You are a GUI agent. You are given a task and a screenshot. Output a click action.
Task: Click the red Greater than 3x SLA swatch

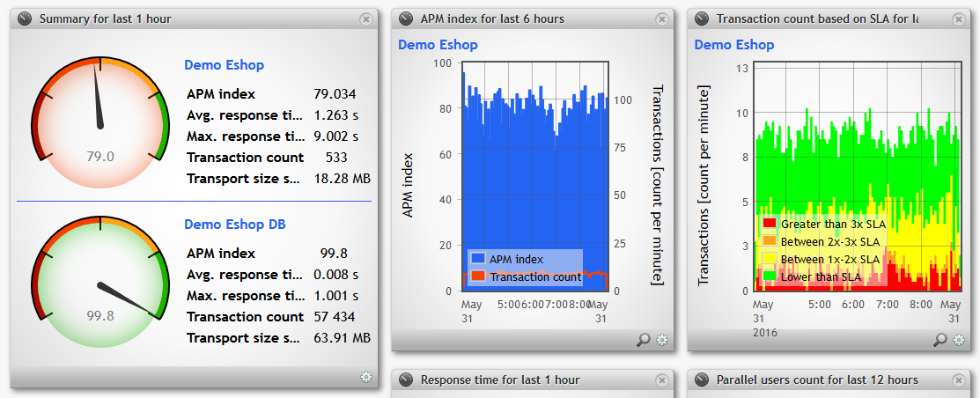coord(770,224)
